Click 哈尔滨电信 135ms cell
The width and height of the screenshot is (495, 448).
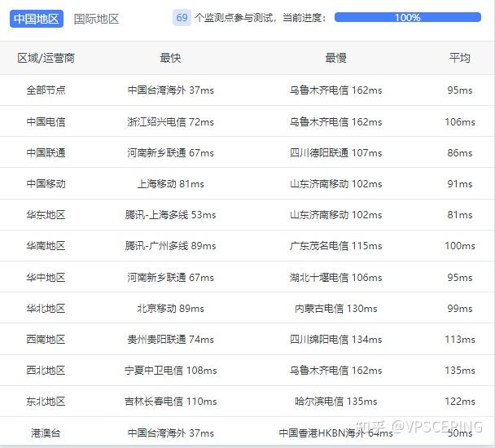(x=336, y=402)
